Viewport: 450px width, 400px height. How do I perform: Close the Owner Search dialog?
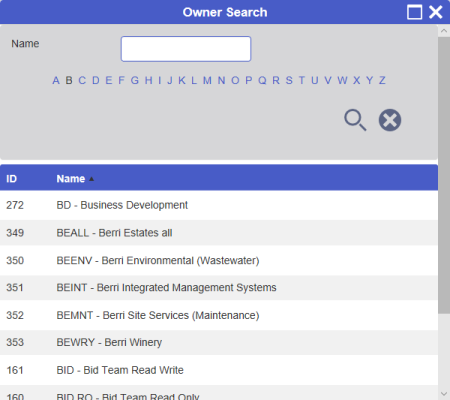click(436, 12)
